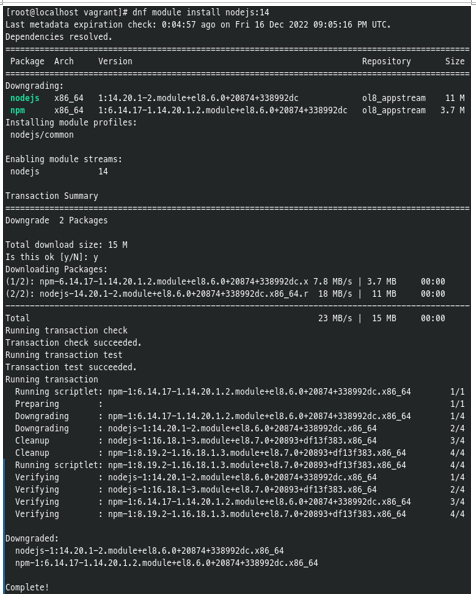476x599 pixels.
Task: Click the Arch column header
Action: [x=64, y=61]
